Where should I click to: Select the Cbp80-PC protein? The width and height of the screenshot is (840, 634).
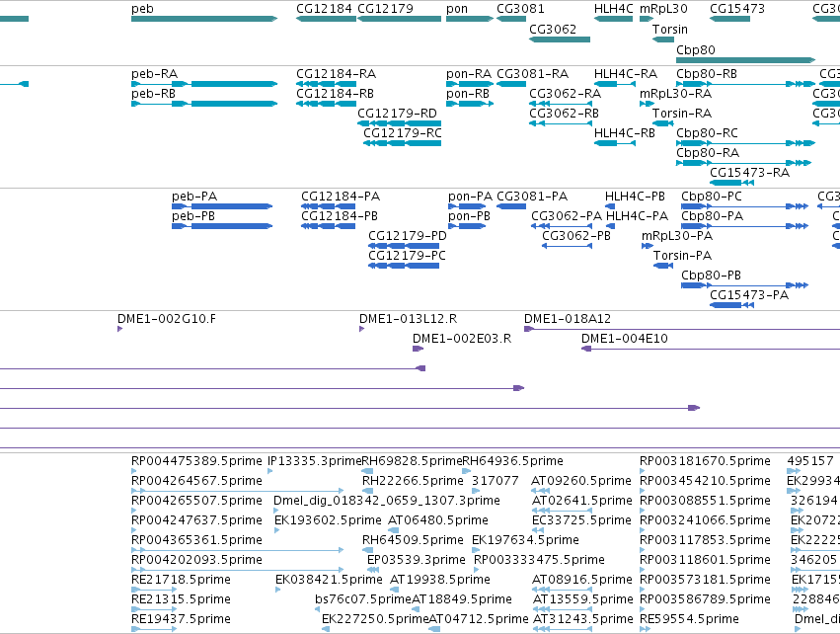tap(744, 206)
